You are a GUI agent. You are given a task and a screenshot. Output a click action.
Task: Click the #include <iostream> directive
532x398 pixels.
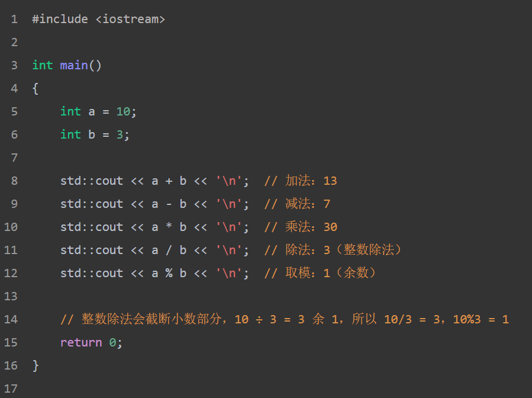click(98, 19)
